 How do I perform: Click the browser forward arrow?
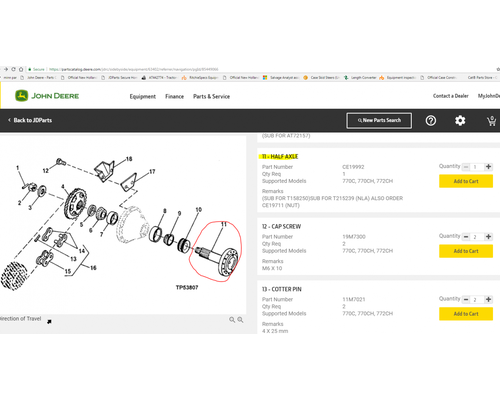(6, 69)
